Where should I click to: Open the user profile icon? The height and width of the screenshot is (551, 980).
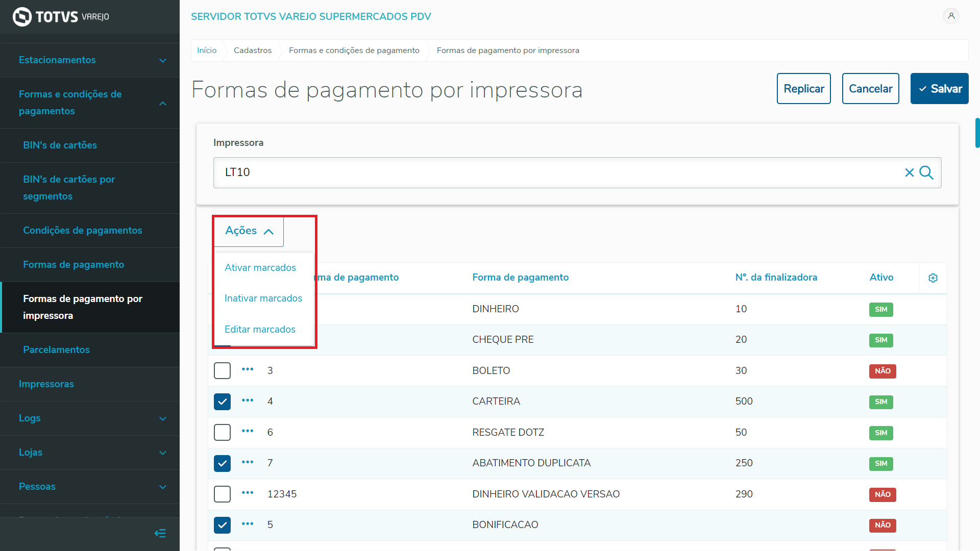[951, 16]
